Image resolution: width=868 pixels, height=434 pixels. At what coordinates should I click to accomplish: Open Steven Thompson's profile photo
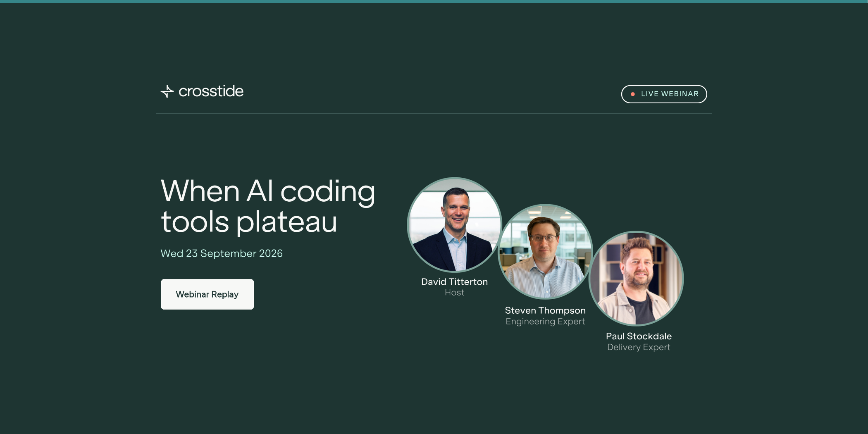click(x=545, y=251)
